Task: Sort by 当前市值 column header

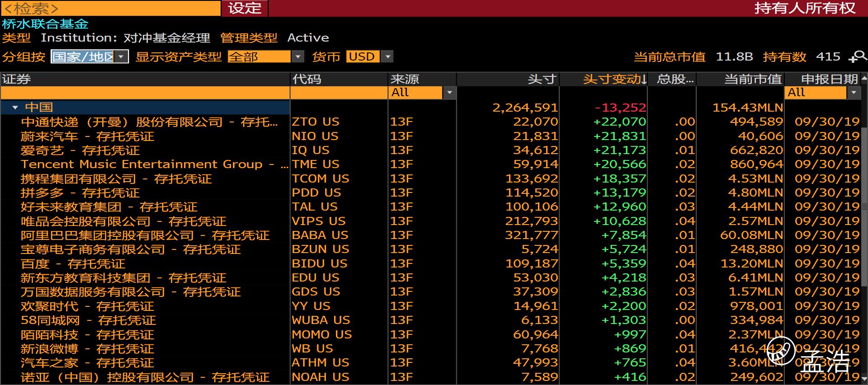Action: [740, 79]
